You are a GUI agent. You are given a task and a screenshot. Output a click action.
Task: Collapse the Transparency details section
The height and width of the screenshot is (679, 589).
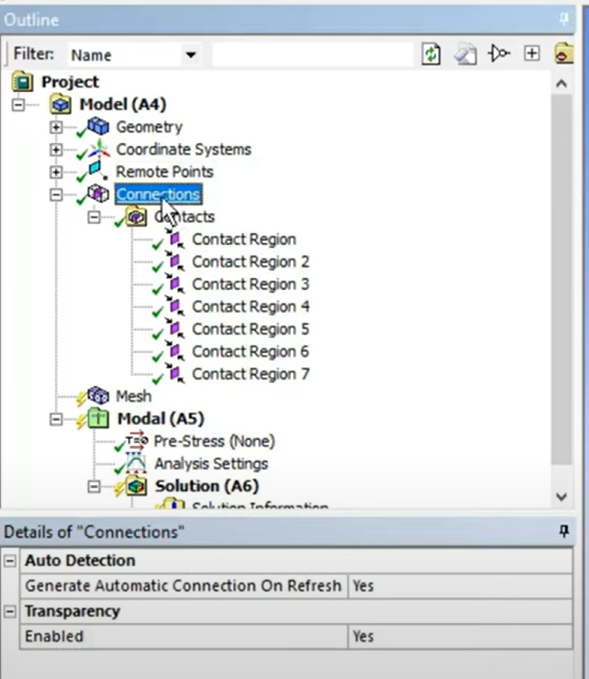(10, 611)
